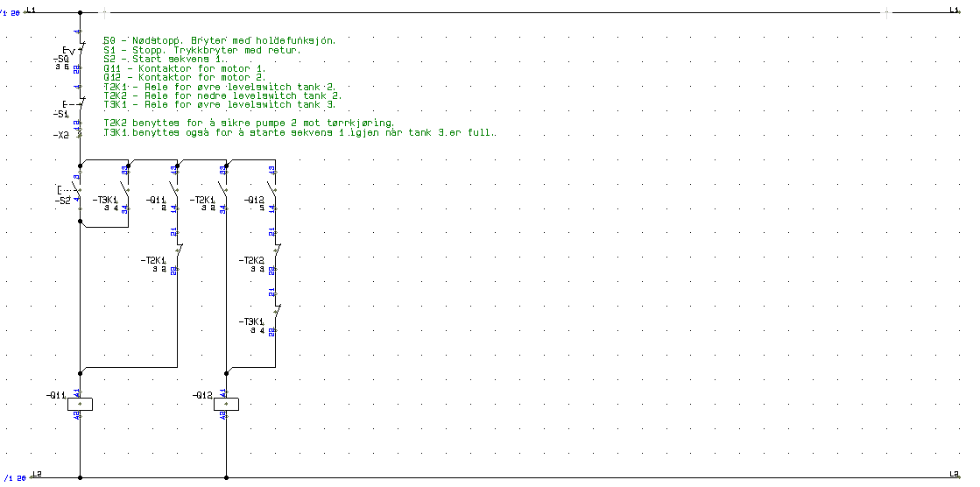
Task: Select the 'T3K1 benyttes også' note line
Action: click(300, 132)
